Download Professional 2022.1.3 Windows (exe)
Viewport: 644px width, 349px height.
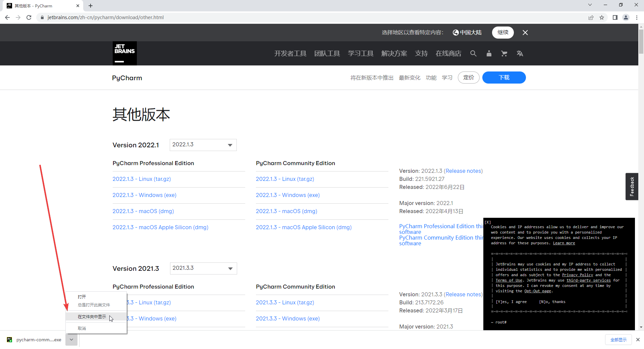pyautogui.click(x=145, y=195)
